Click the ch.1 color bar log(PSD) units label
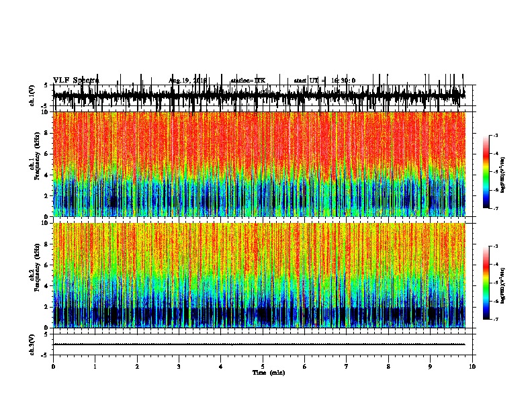 click(x=503, y=175)
